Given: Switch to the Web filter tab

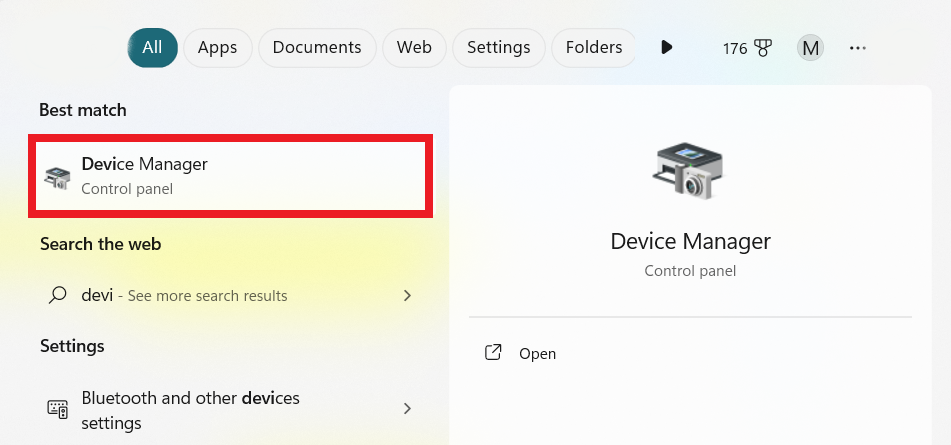Looking at the screenshot, I should (x=414, y=47).
